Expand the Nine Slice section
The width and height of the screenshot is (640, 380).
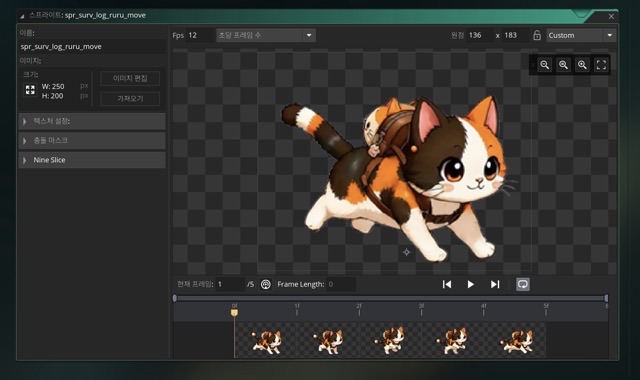click(x=92, y=160)
